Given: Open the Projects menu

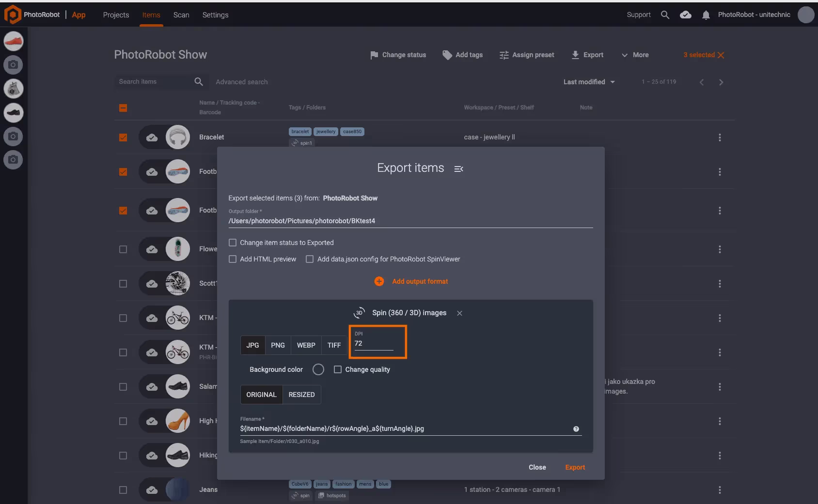Looking at the screenshot, I should (x=116, y=15).
